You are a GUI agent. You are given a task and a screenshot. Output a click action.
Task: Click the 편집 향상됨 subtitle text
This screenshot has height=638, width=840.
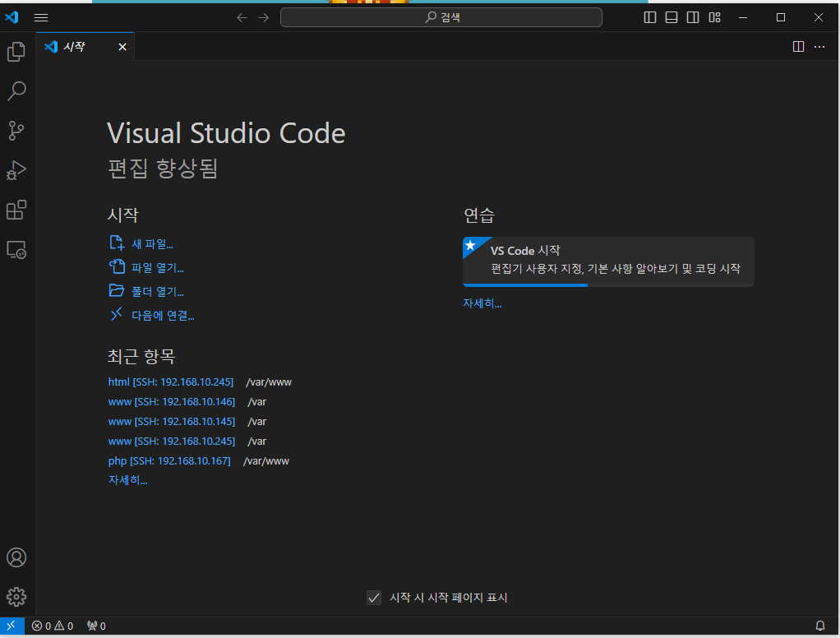pos(163,169)
